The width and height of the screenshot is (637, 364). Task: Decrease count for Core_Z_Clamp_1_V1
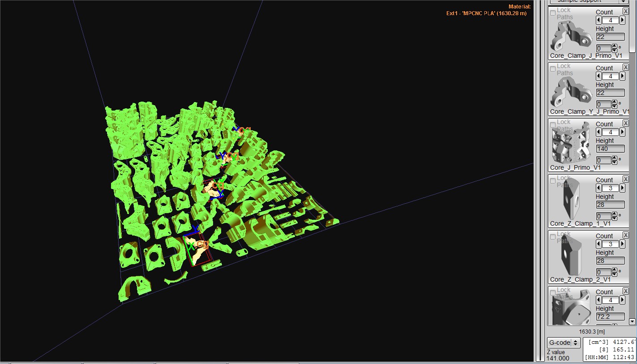pos(599,188)
